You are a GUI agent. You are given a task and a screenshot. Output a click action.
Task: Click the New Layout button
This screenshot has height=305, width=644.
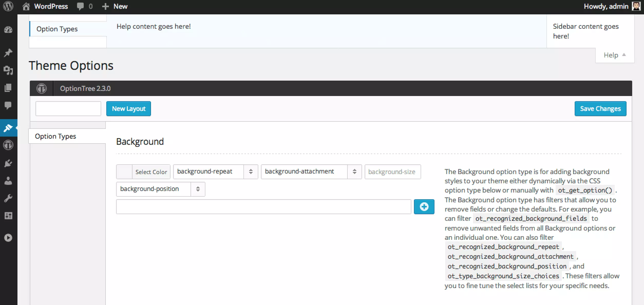pyautogui.click(x=129, y=109)
